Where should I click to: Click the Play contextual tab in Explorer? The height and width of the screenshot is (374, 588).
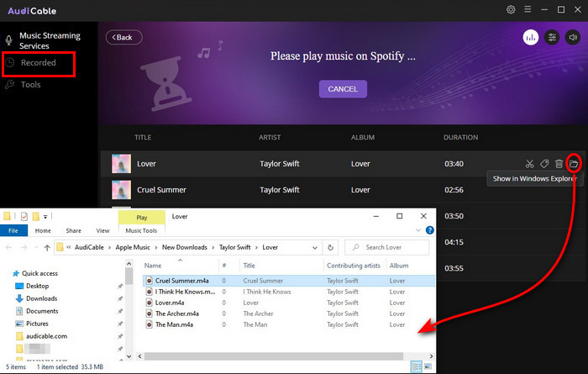[x=142, y=217]
